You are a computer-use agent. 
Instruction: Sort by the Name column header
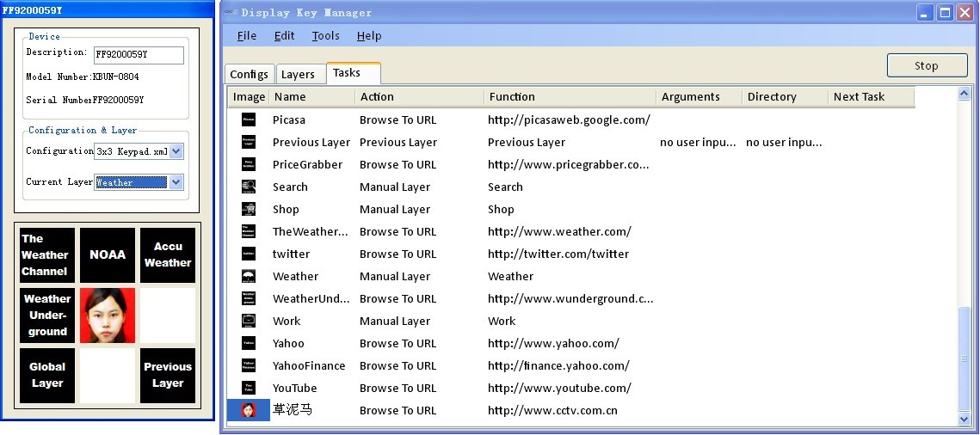pyautogui.click(x=311, y=97)
